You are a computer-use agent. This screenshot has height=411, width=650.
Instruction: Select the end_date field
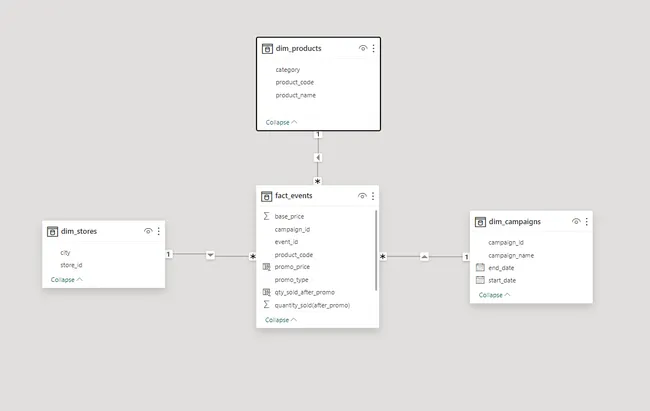coord(501,268)
